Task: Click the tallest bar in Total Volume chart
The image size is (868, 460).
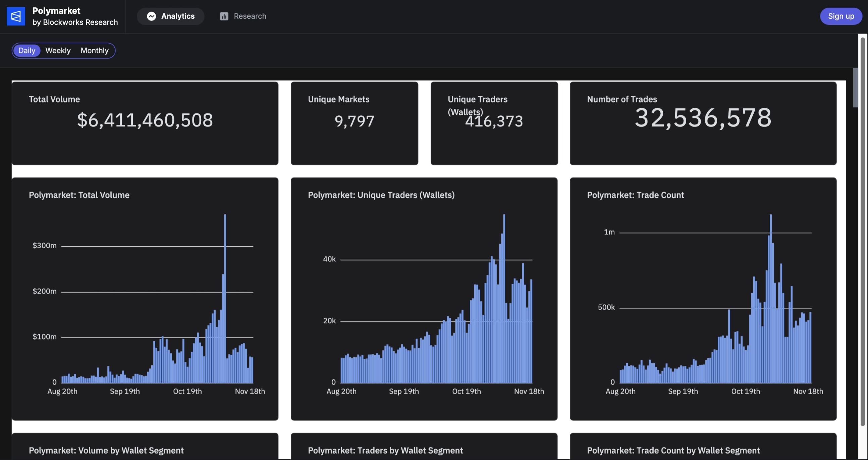Action: coord(225,299)
